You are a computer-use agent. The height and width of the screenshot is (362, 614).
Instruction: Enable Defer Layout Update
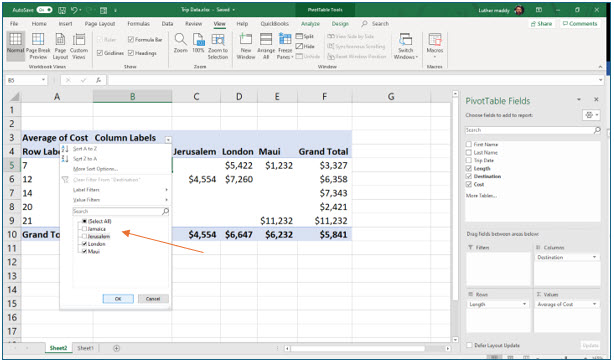pyautogui.click(x=469, y=345)
